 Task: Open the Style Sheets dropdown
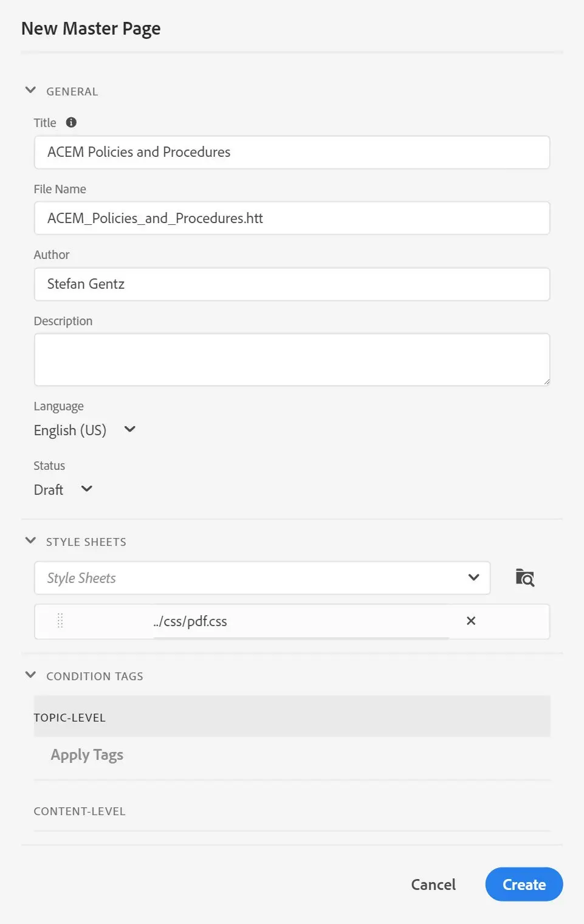coord(473,577)
